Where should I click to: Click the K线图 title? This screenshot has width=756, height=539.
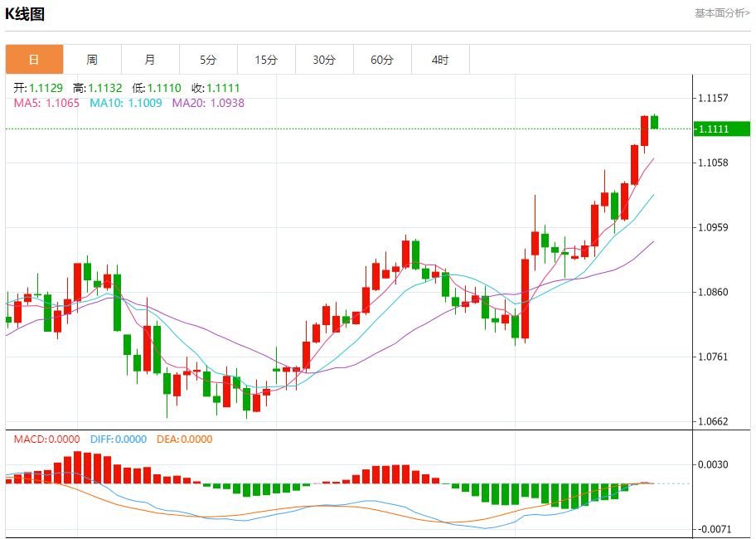tap(25, 14)
